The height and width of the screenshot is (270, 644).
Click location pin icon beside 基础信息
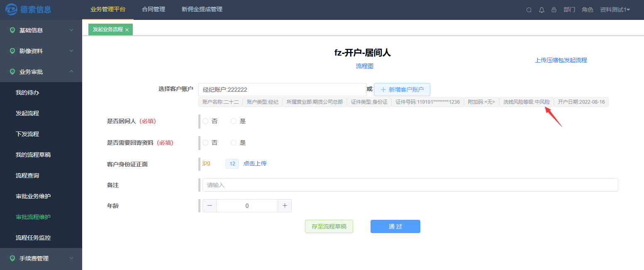point(12,30)
